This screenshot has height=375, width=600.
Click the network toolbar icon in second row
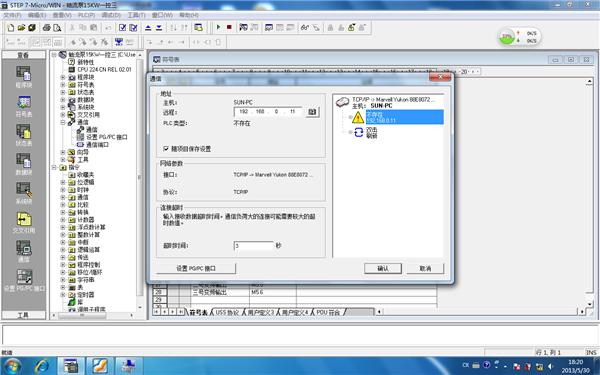pyautogui.click(x=119, y=41)
